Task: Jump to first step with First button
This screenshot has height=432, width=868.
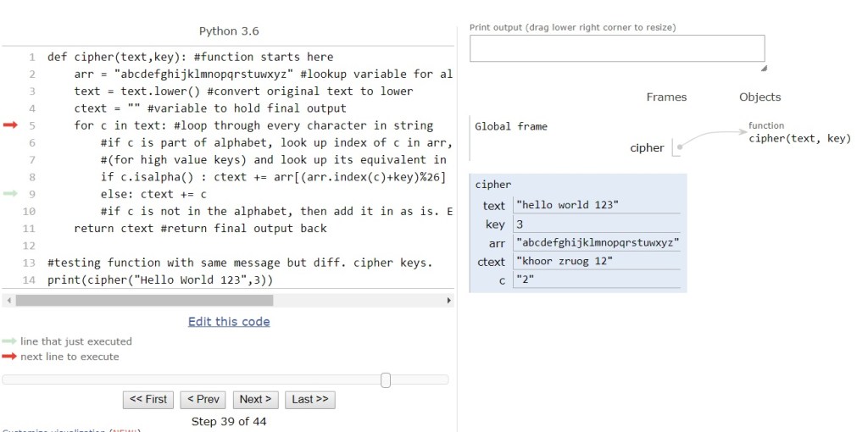Action: 148,399
